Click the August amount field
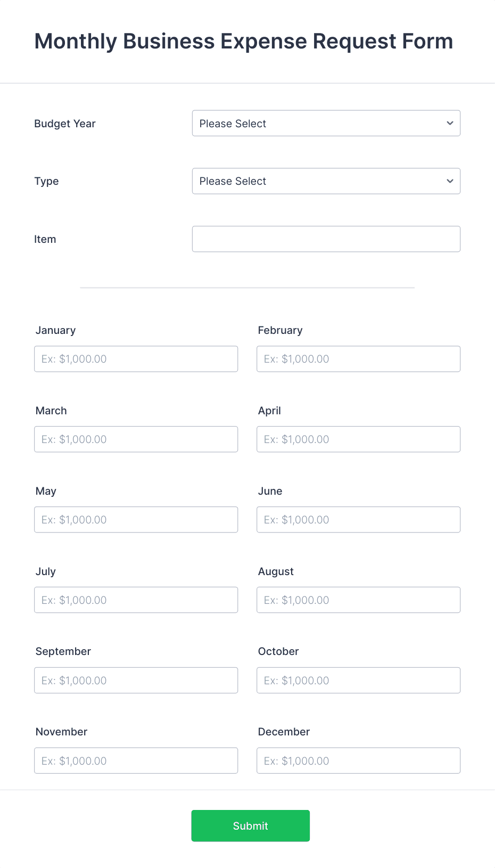 (x=358, y=600)
